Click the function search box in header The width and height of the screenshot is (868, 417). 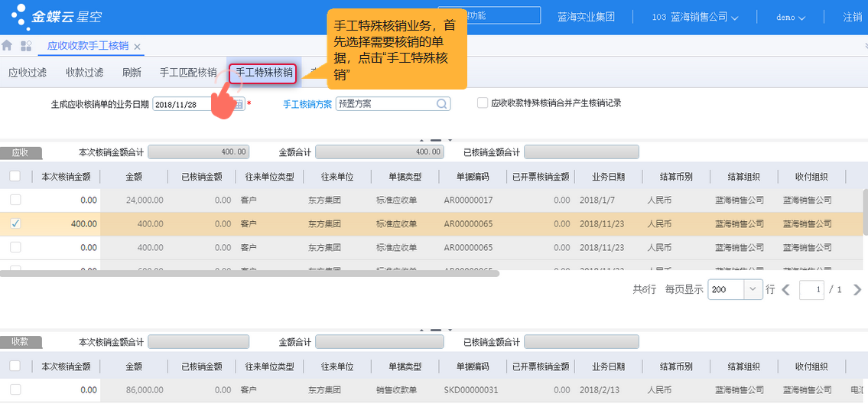pos(489,15)
